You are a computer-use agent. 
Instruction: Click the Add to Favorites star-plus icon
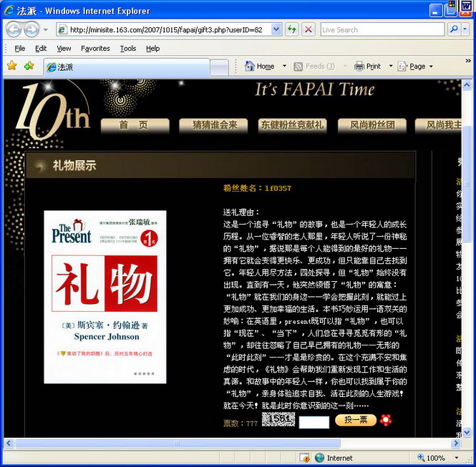click(x=29, y=65)
